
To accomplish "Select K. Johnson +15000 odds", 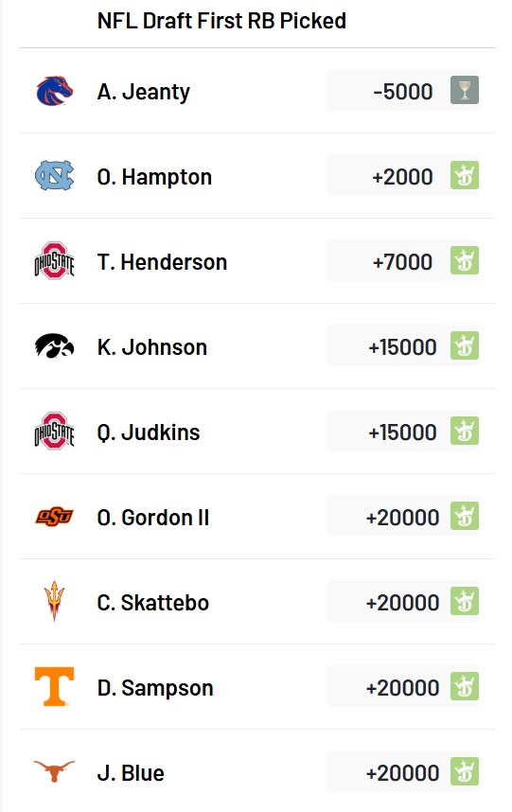I will pyautogui.click(x=403, y=345).
